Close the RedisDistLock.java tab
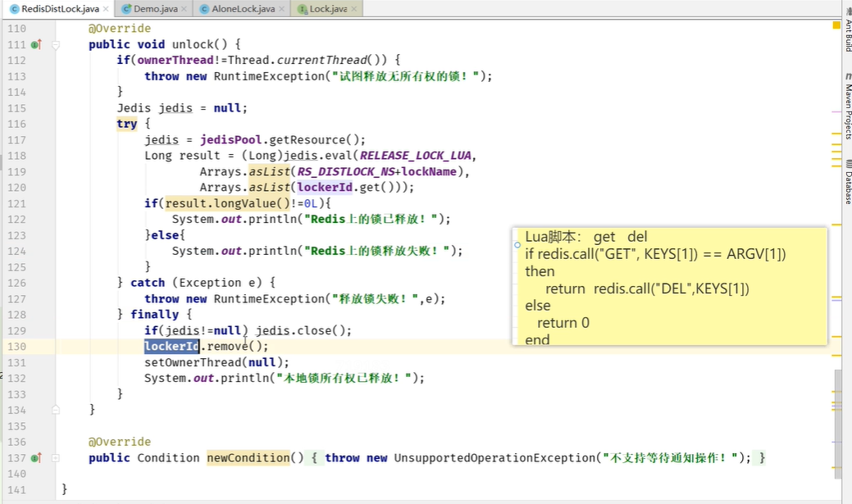The height and width of the screenshot is (504, 852). [x=106, y=9]
